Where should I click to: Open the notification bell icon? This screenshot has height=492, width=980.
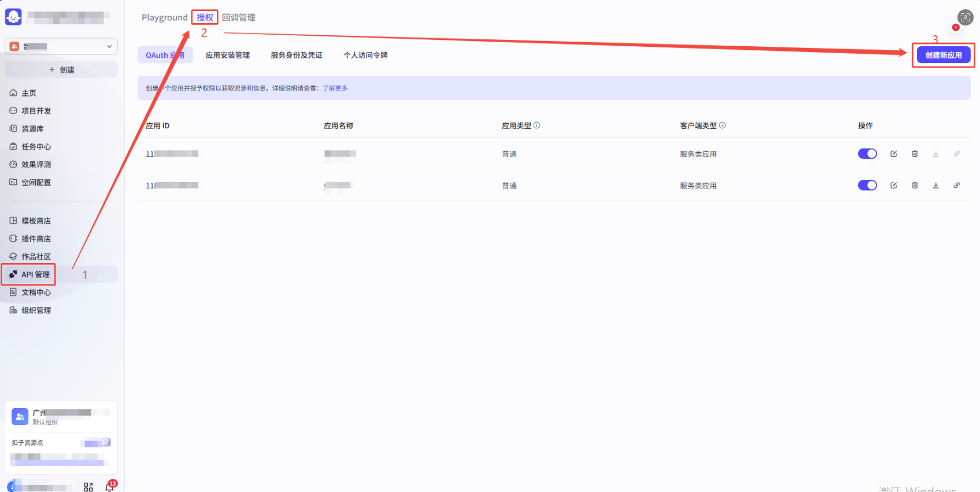pos(109,487)
